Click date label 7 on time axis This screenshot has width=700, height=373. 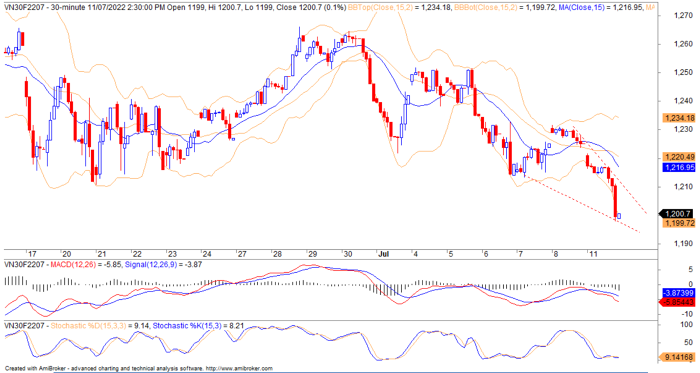coord(521,254)
